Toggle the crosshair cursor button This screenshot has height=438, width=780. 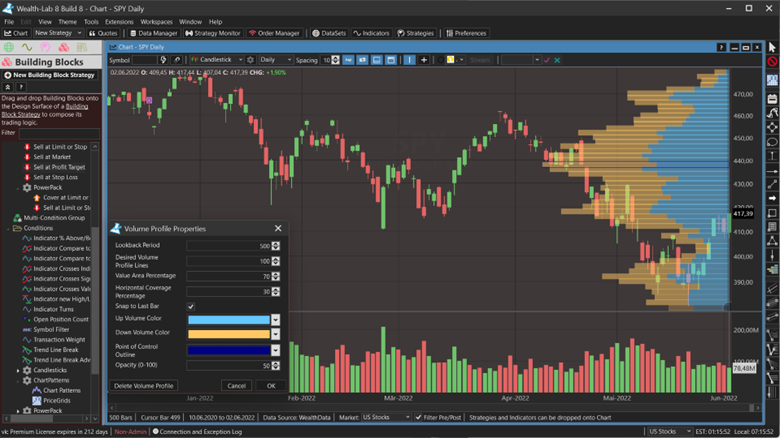[x=424, y=60]
